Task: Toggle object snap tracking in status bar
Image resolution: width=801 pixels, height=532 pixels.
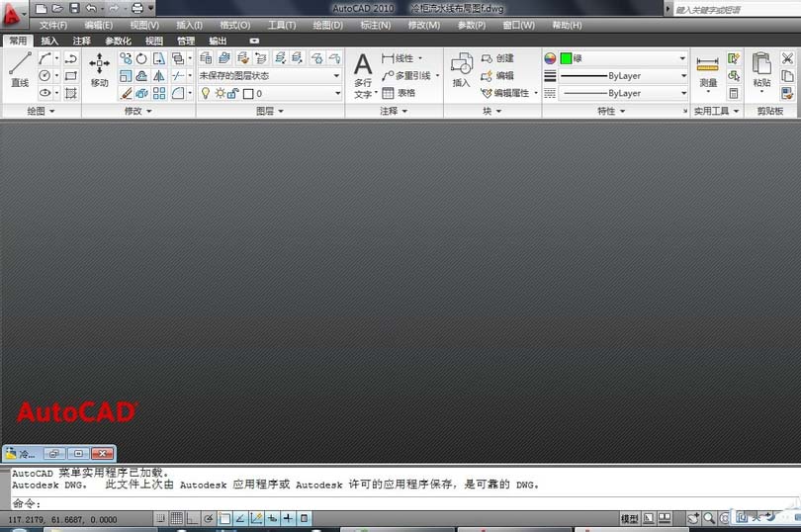Action: [x=240, y=518]
